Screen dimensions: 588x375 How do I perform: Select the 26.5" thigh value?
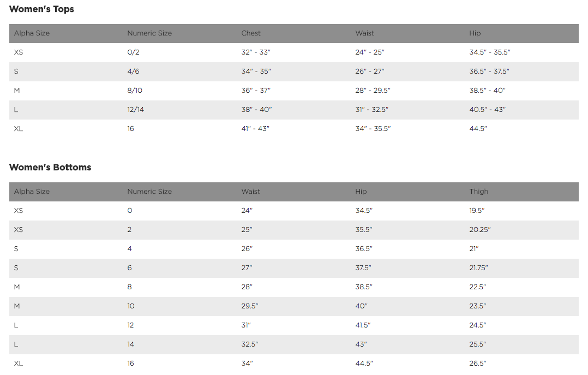(477, 364)
